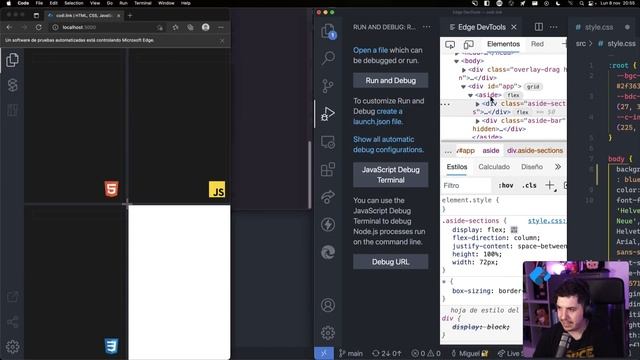Split the editor with the split icon
The image size is (640, 360).
coord(539,27)
